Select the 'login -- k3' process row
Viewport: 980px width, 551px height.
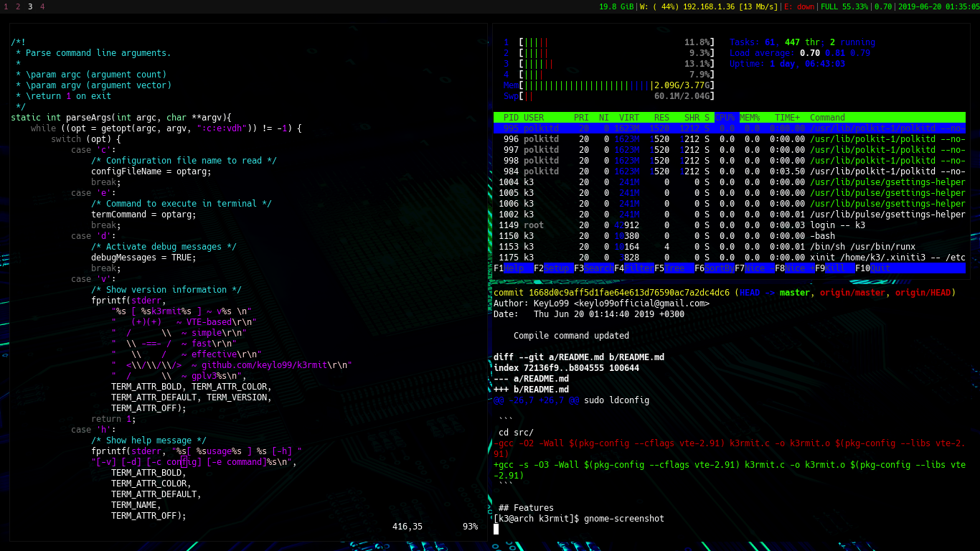730,225
